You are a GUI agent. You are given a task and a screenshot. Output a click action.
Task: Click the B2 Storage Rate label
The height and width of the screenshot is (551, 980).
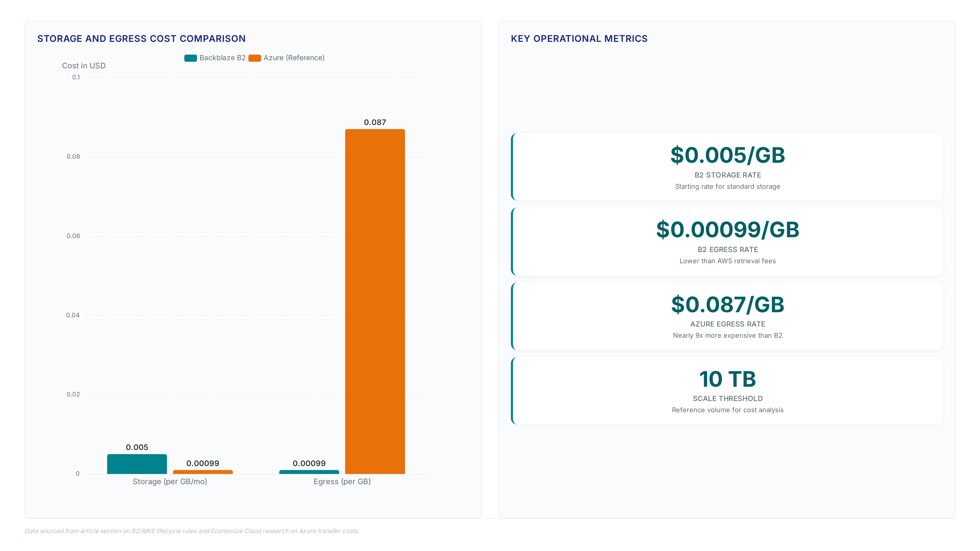point(727,175)
